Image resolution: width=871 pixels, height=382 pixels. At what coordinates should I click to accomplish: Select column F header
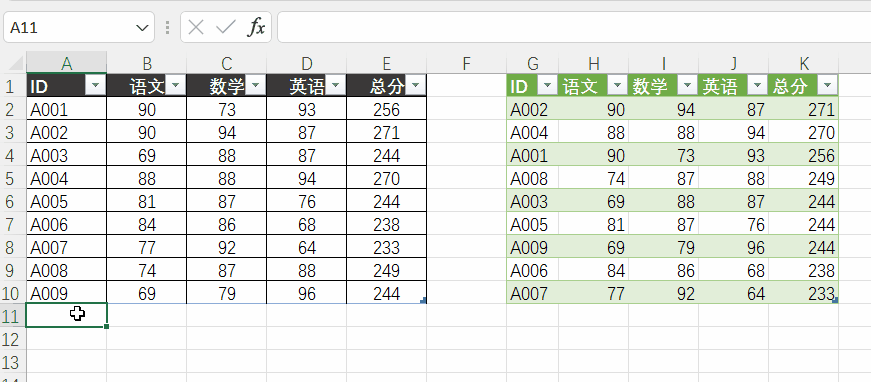(x=466, y=64)
